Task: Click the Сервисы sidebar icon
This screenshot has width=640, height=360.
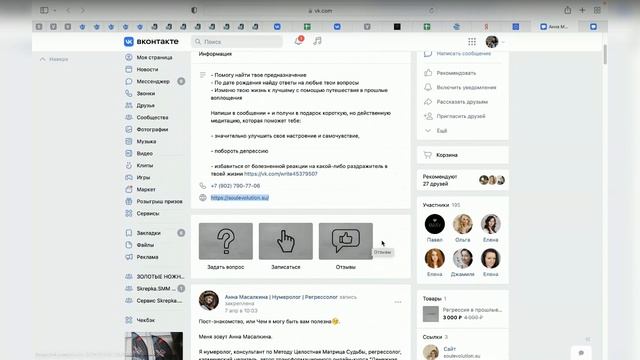Action: (x=129, y=213)
